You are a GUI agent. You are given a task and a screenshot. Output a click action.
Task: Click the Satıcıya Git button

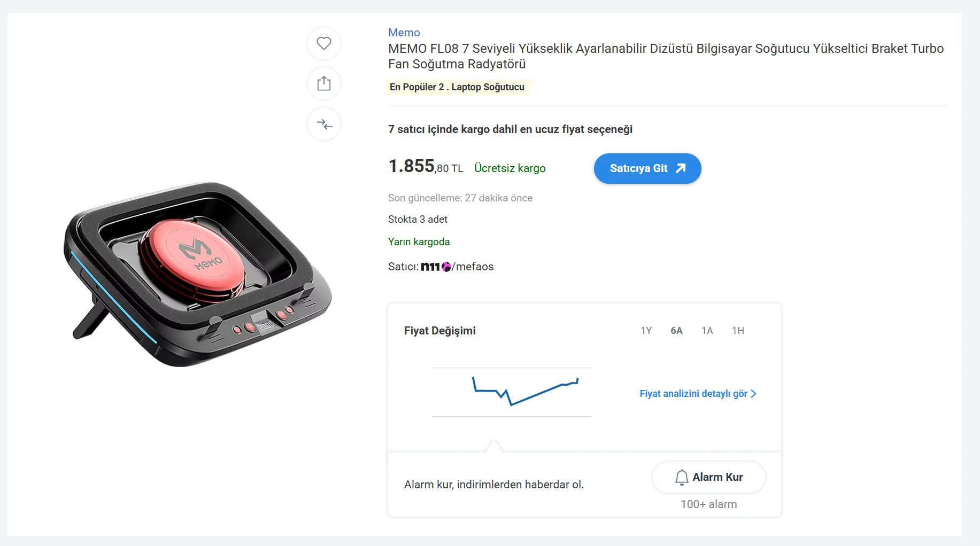click(x=638, y=168)
